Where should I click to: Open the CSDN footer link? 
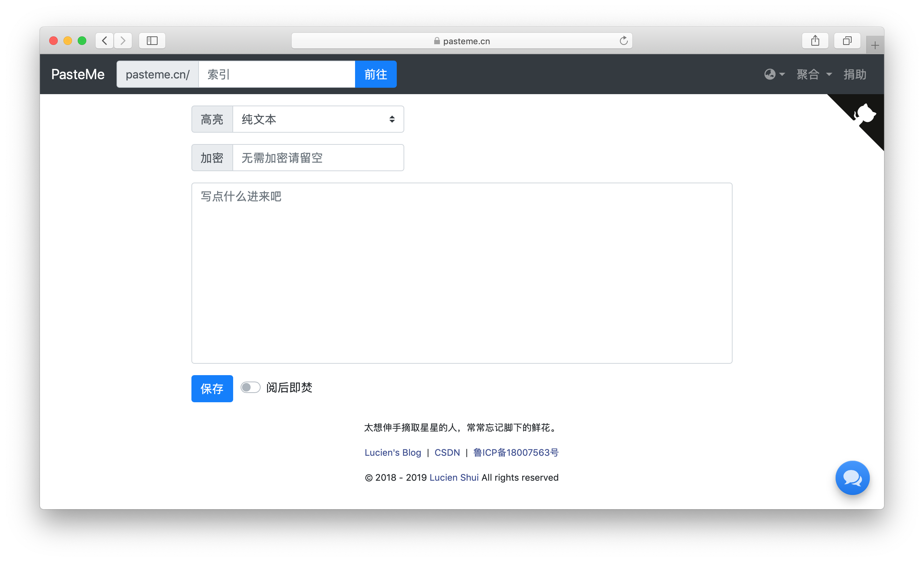pyautogui.click(x=447, y=453)
